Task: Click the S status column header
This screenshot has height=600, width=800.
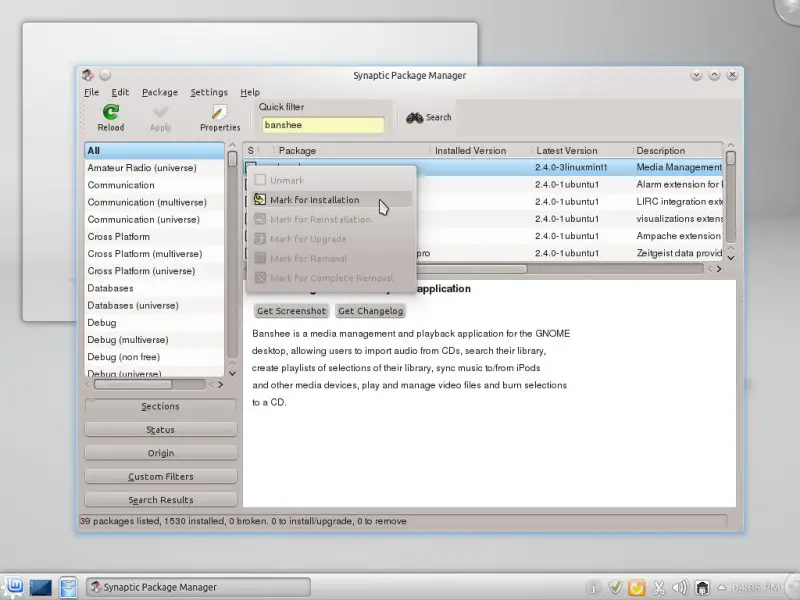Action: coord(251,151)
